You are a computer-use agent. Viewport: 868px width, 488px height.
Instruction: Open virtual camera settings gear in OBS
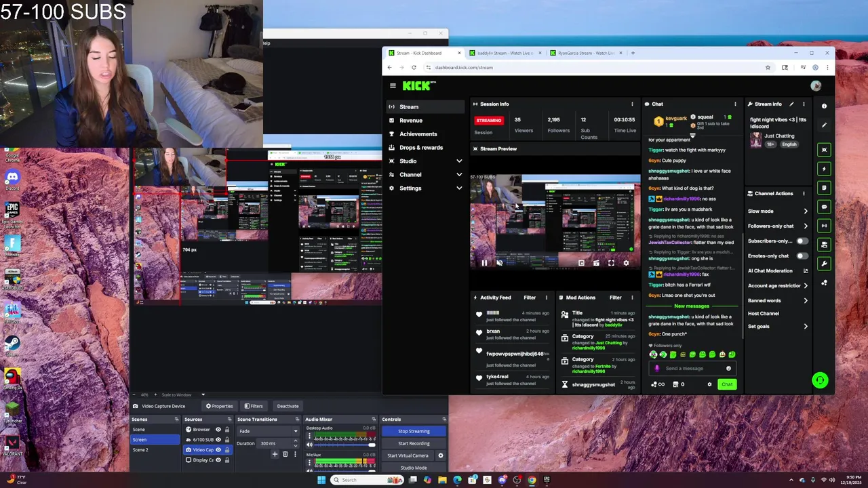[440, 455]
